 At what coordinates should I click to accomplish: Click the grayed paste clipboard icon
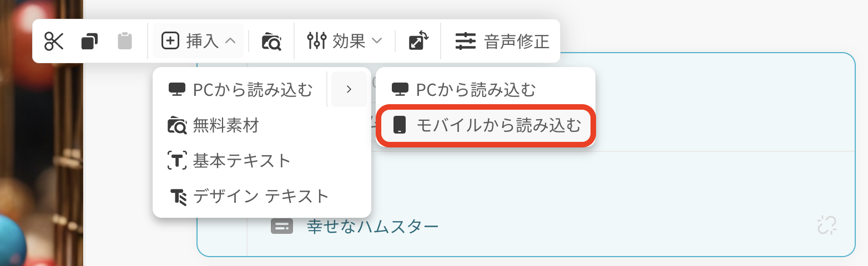pyautogui.click(x=125, y=41)
